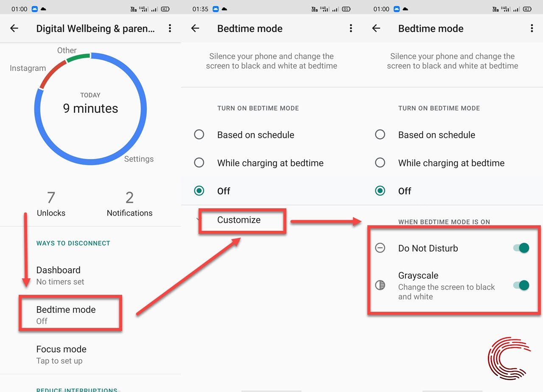Open overflow menu on middle Bedtime mode screen
The height and width of the screenshot is (392, 543).
tap(351, 28)
